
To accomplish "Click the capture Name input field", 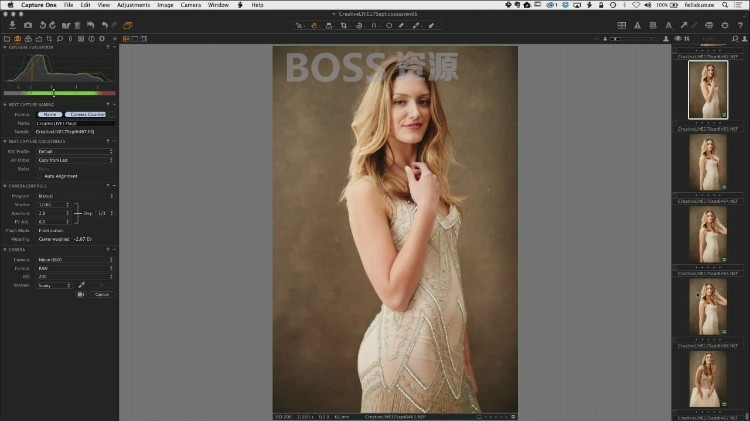I will (75, 123).
